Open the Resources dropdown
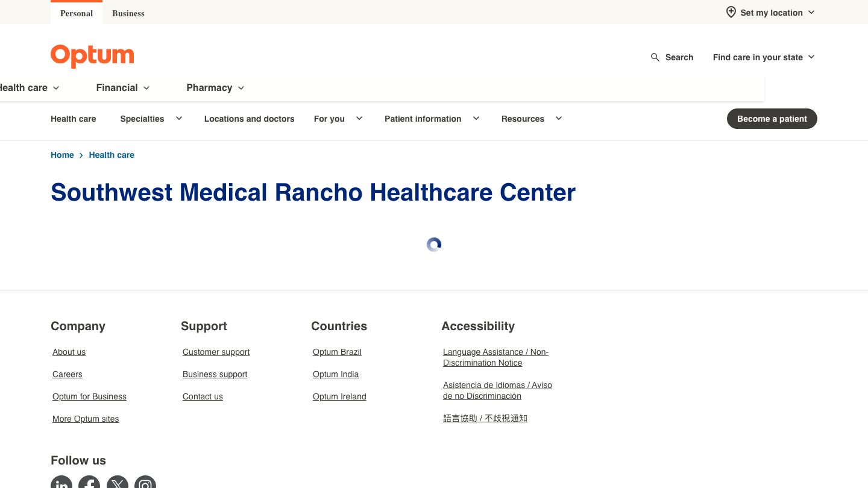 (531, 119)
